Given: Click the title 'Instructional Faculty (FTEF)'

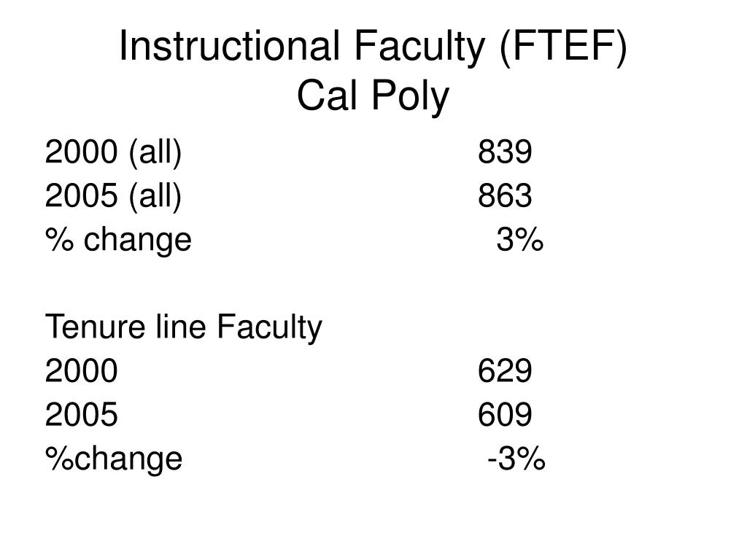Looking at the screenshot, I should [x=373, y=47].
